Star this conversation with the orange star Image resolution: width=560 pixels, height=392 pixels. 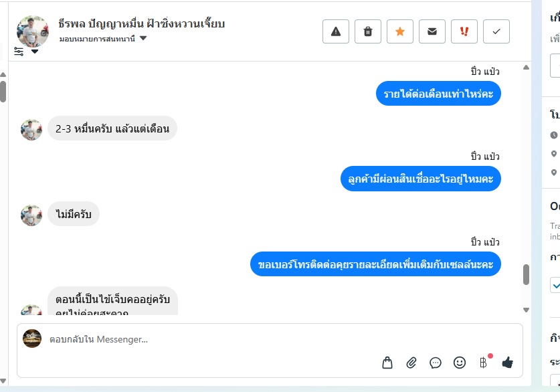point(399,31)
